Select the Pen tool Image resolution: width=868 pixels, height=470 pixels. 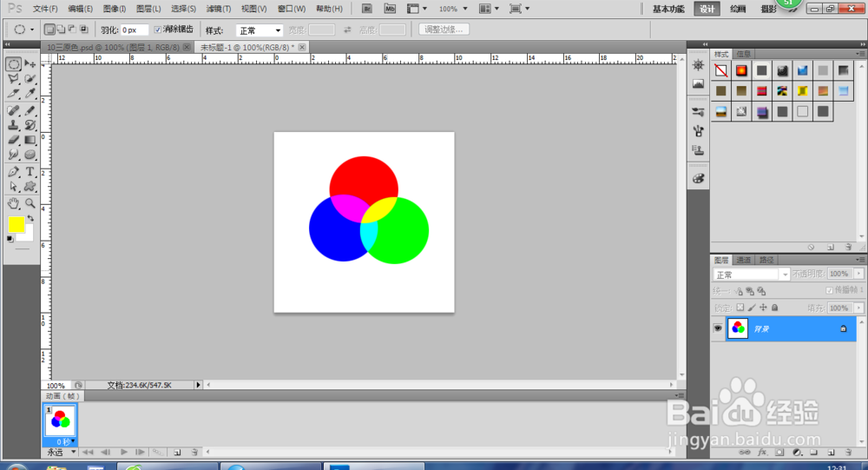[14, 172]
